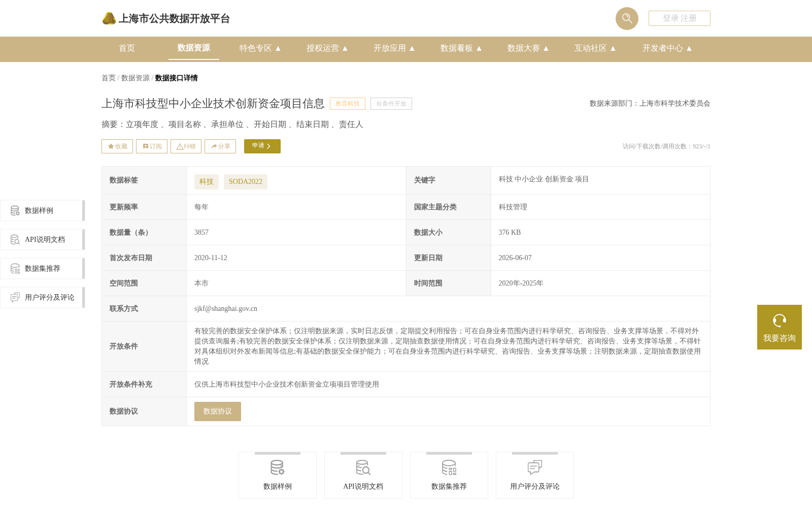The image size is (812, 508).
Task: Open the 数据协议 button
Action: pyautogui.click(x=218, y=411)
